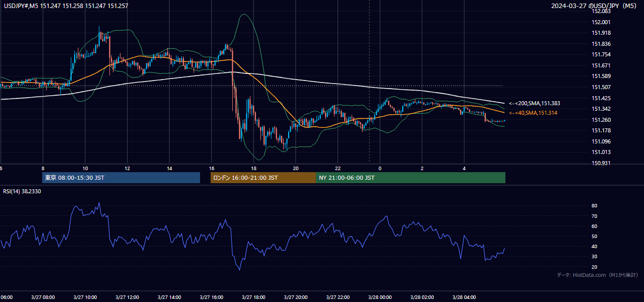The height and width of the screenshot is (302, 644).
Task: Click hour 4 on price chart time axis
Action: coord(465,168)
